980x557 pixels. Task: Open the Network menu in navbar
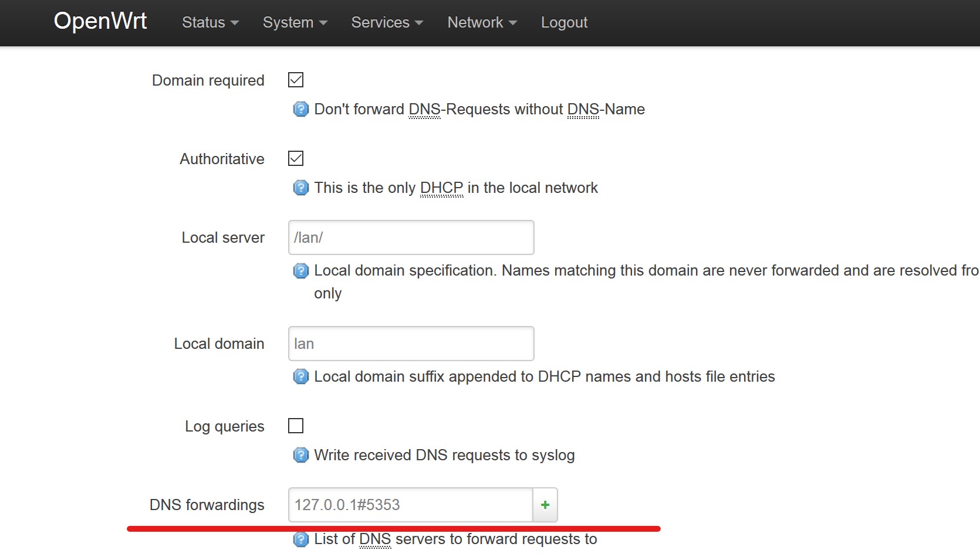click(482, 22)
